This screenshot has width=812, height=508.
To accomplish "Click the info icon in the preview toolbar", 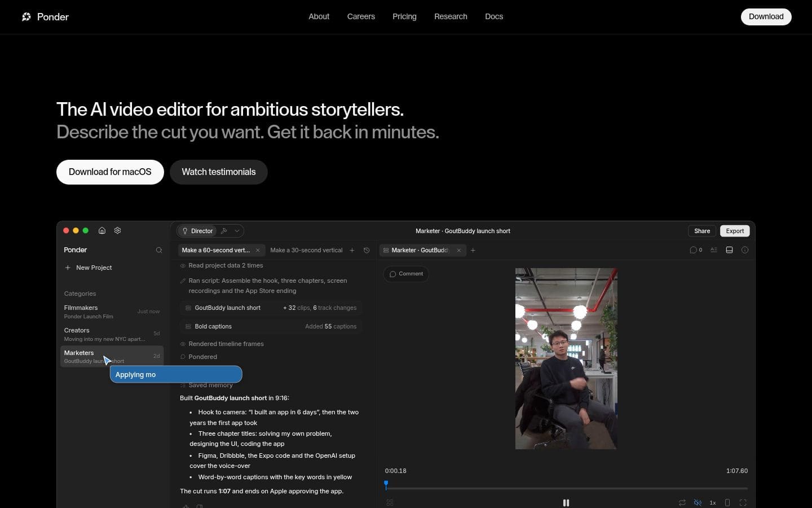I will pyautogui.click(x=745, y=250).
